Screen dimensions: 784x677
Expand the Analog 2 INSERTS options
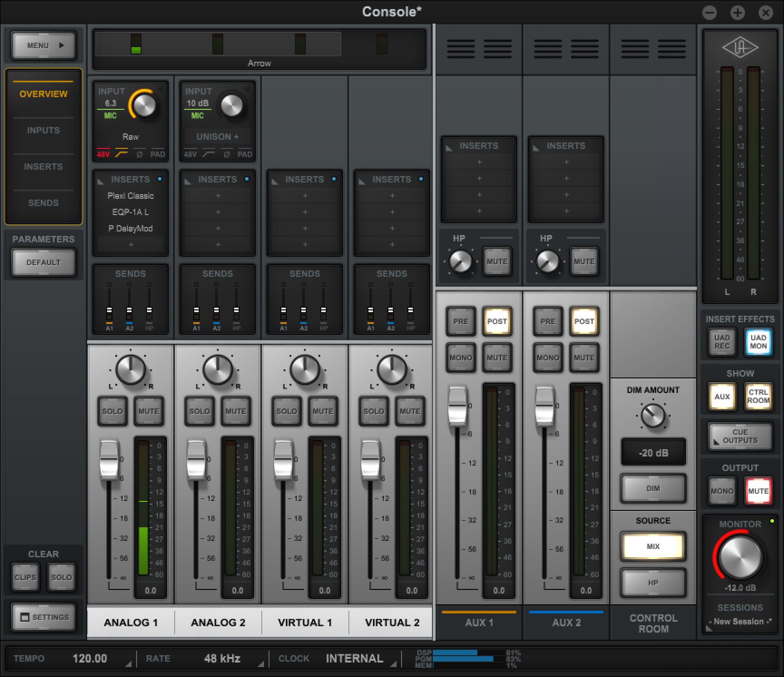coord(187,181)
